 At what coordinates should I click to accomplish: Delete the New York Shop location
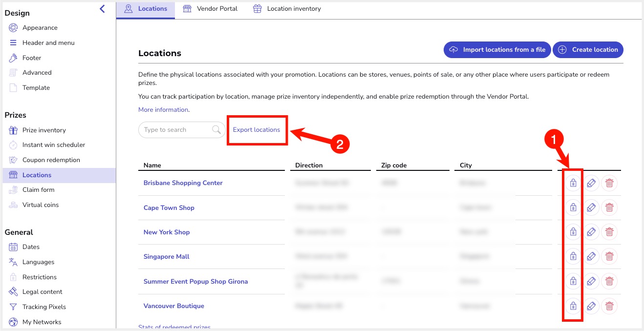(x=609, y=232)
